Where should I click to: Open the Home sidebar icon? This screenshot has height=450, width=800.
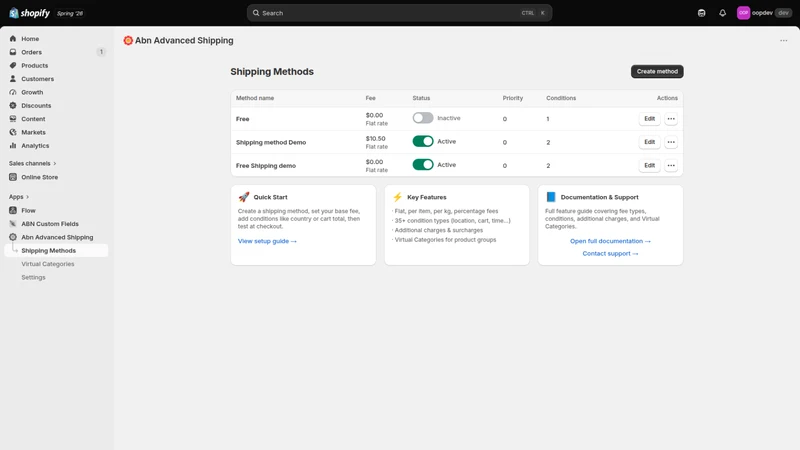13,39
